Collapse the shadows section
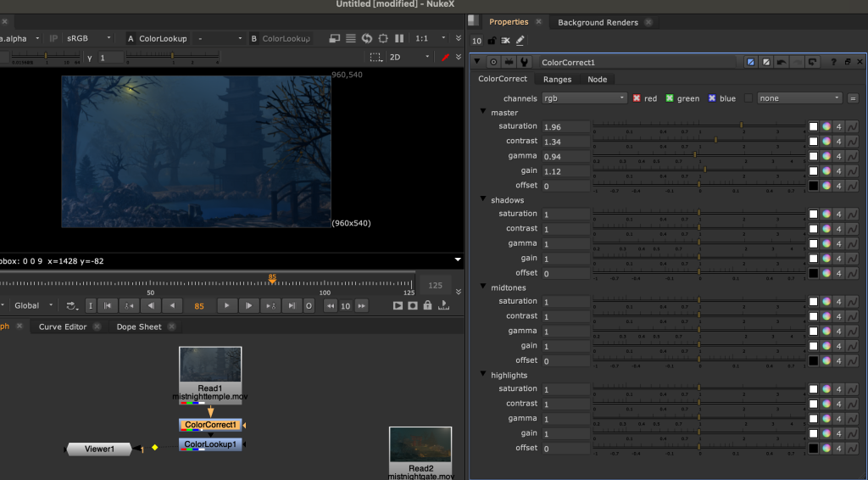 coord(483,199)
